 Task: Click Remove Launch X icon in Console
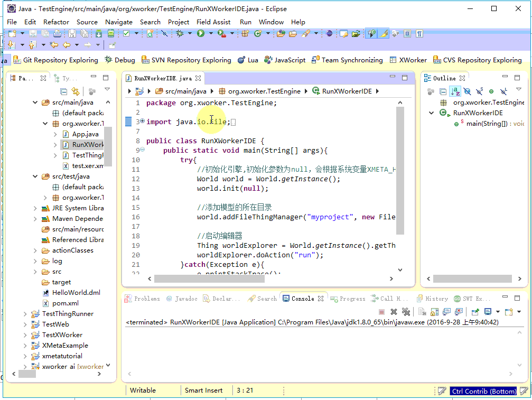coord(394,311)
